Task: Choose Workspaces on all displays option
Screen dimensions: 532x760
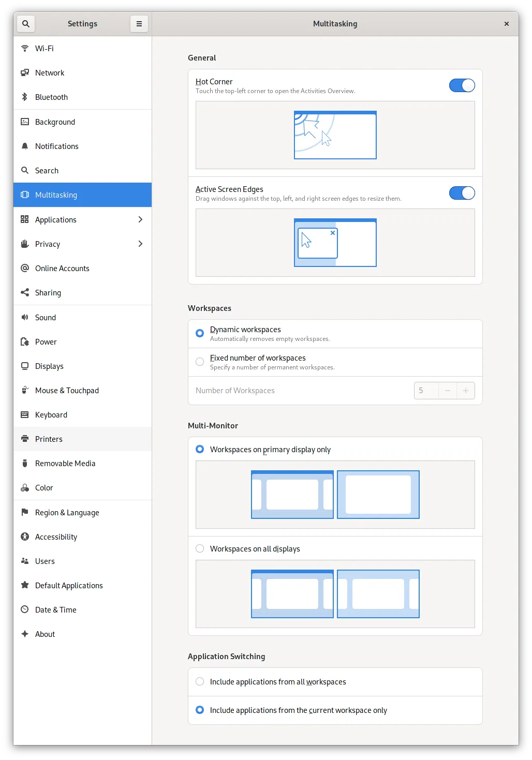Action: 200,549
